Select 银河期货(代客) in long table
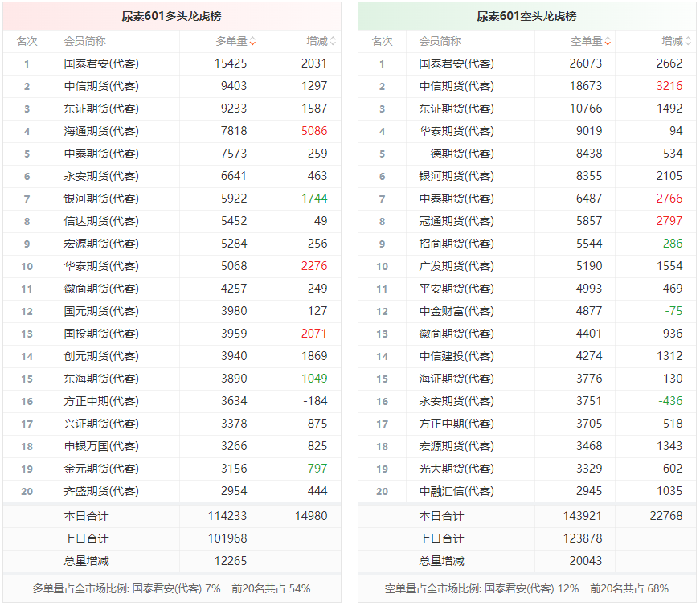700x606 pixels. 101,199
